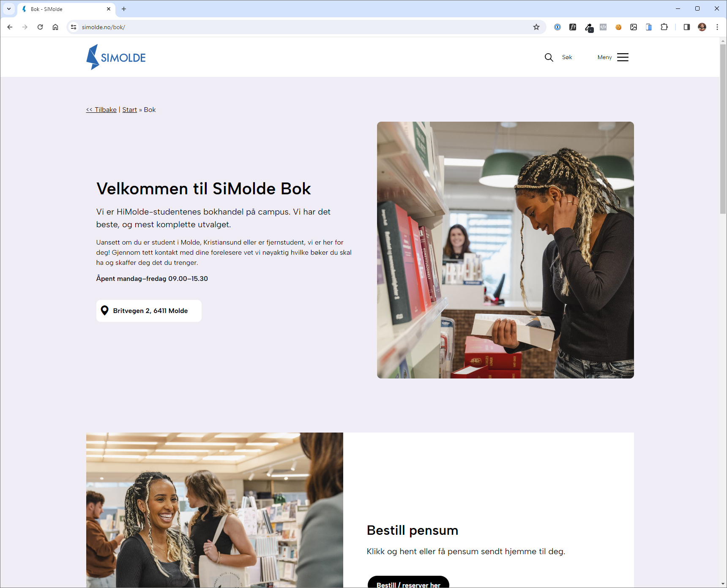Open the Extensions puzzle icon
The image size is (727, 588).
(x=664, y=27)
